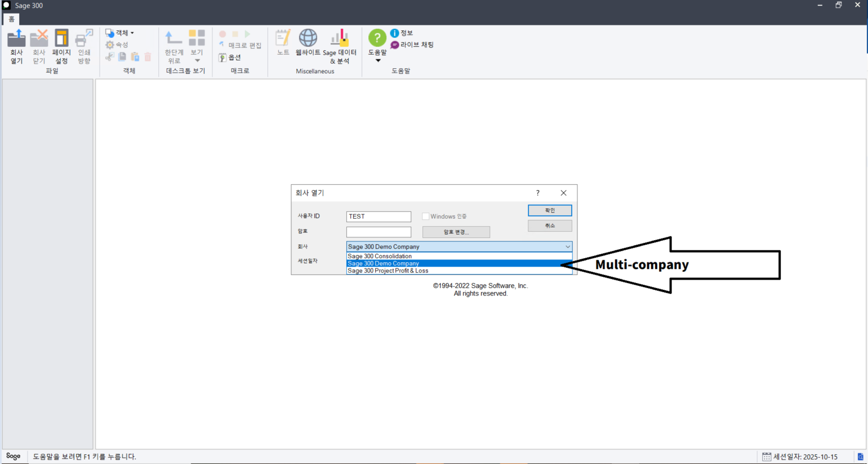
Task: Click the blue document icon in status bar
Action: coord(860,457)
